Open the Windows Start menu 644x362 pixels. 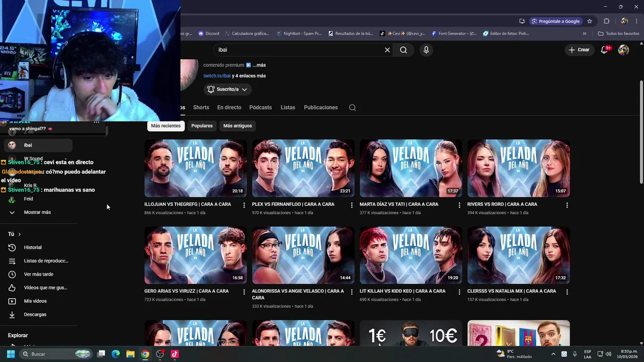point(11,354)
